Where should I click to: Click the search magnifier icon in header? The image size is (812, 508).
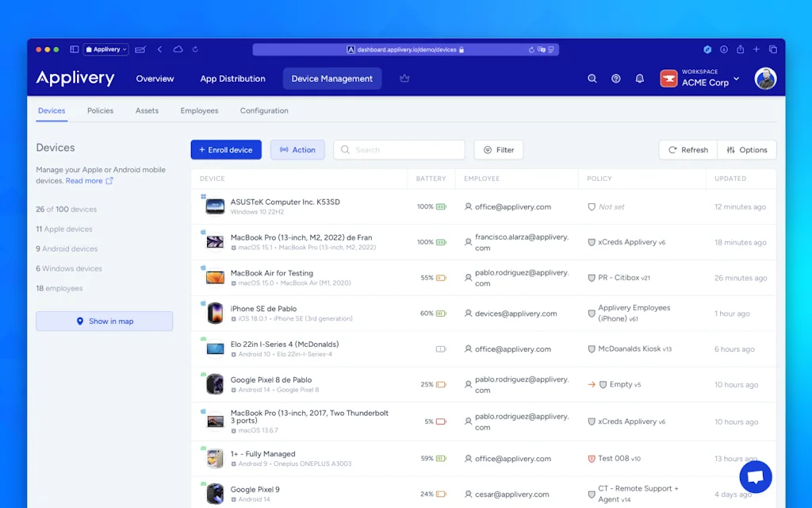pyautogui.click(x=592, y=79)
